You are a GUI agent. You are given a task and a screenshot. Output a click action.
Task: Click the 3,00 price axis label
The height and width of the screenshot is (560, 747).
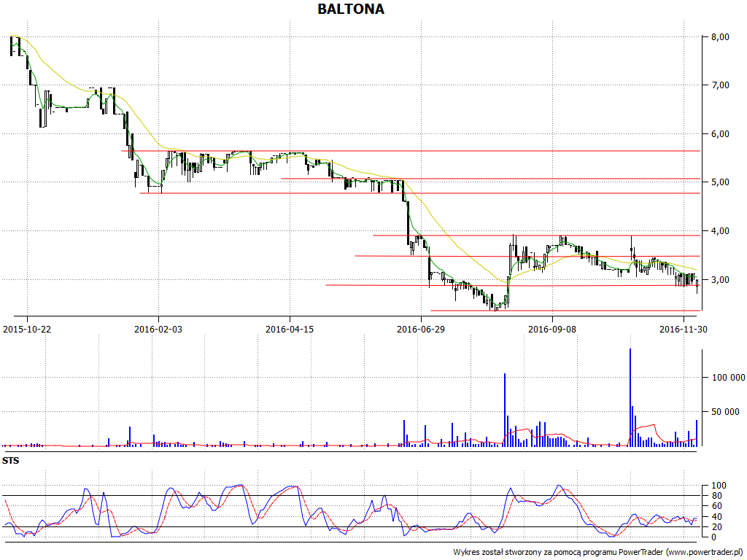click(720, 279)
